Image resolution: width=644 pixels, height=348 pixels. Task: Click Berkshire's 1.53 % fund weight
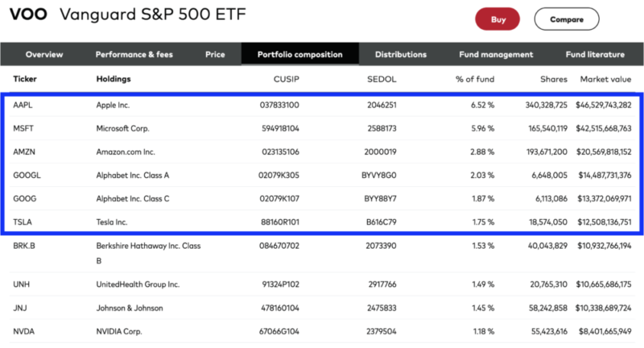point(483,246)
